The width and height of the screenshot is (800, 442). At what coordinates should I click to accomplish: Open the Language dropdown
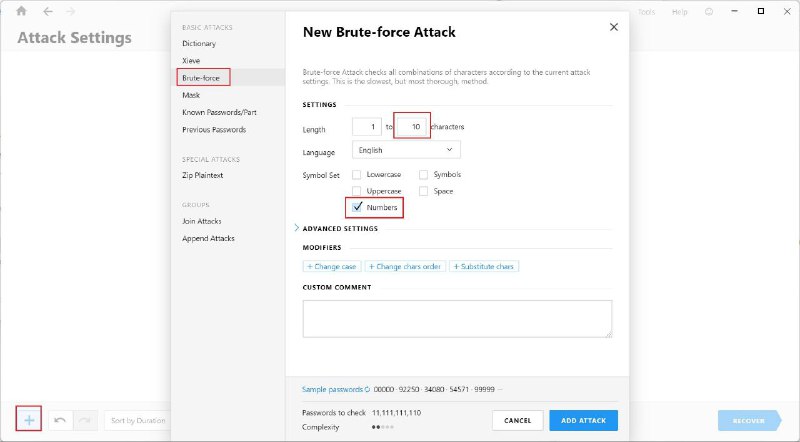[x=406, y=150]
